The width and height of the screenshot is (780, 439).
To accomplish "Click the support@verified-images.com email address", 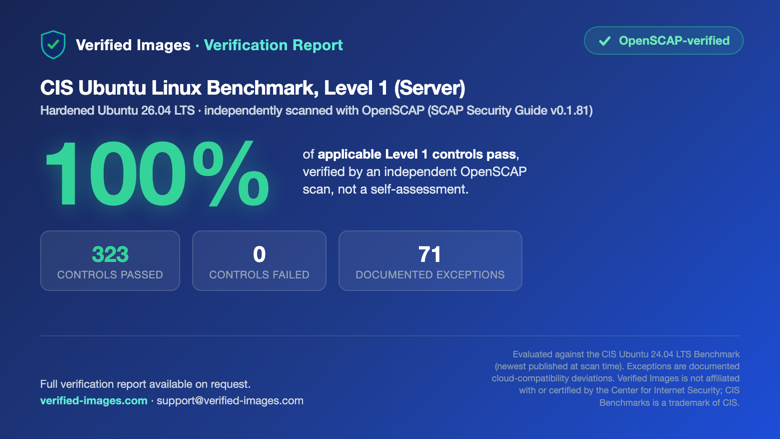I will [x=230, y=401].
